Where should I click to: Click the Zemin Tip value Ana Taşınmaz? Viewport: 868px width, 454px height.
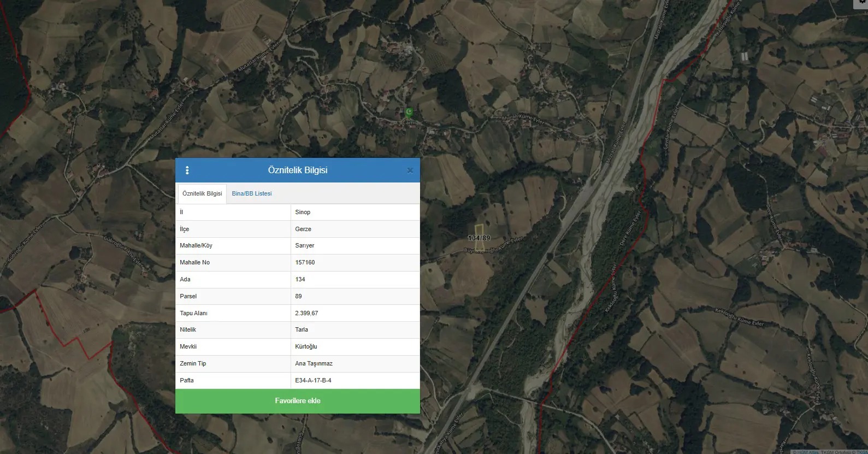click(314, 363)
